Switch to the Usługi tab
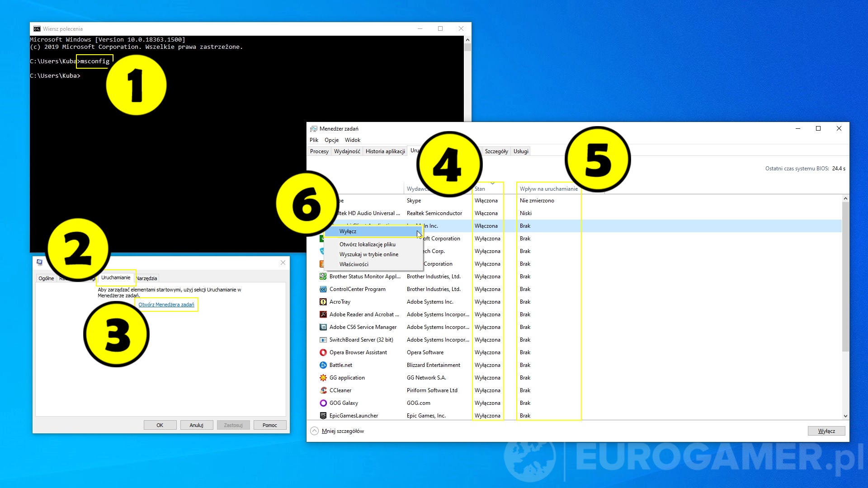The image size is (868, 488). pos(521,151)
